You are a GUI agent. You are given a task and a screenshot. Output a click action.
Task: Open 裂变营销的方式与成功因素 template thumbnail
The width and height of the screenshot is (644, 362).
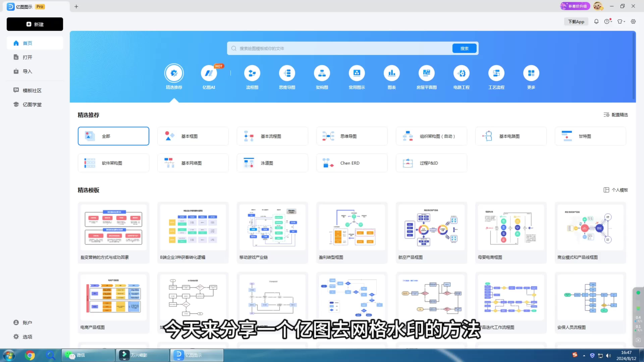click(x=114, y=227)
